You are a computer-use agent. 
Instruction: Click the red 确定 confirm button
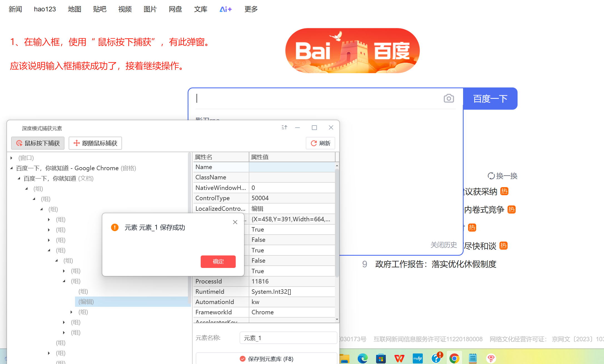point(218,262)
